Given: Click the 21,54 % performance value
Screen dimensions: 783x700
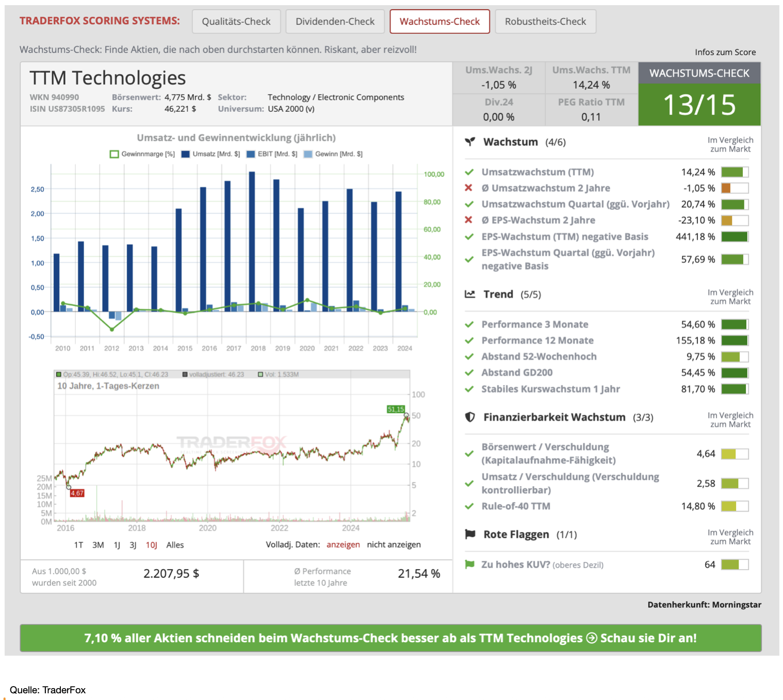Looking at the screenshot, I should coord(419,574).
